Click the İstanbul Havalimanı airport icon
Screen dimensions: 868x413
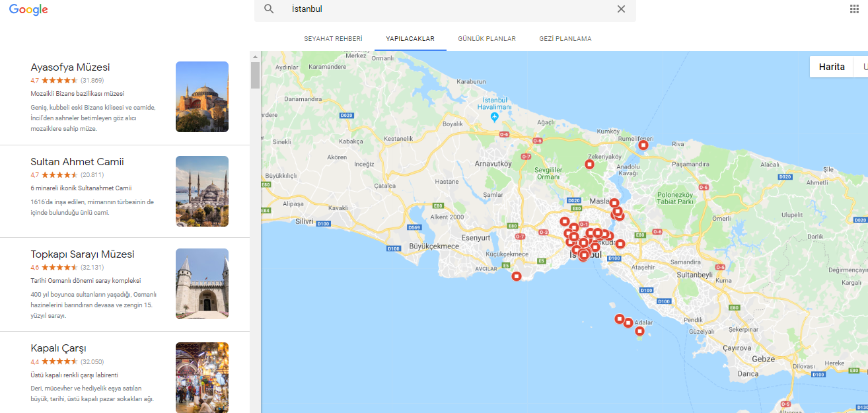coord(495,117)
